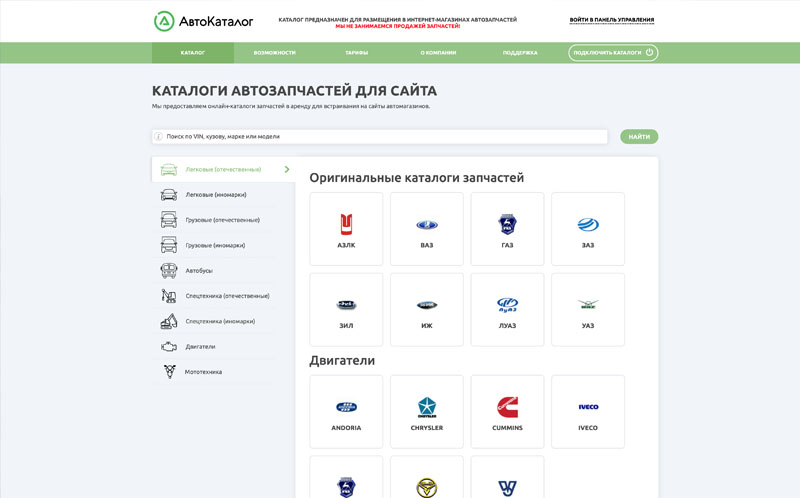Click the Подключить каталоги button
This screenshot has width=800, height=498.
tap(613, 53)
